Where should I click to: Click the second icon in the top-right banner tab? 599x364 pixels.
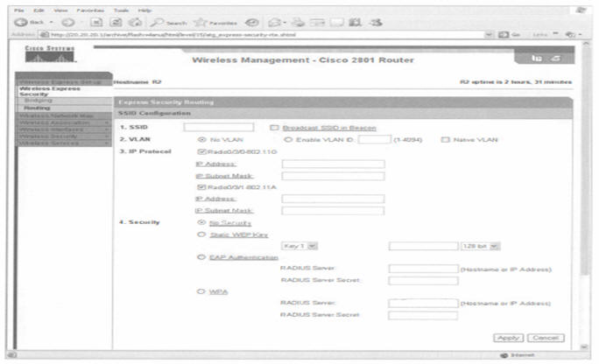click(556, 59)
